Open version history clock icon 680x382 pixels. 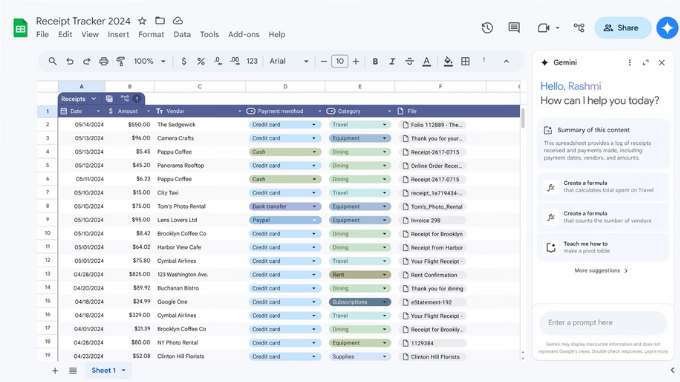(487, 28)
